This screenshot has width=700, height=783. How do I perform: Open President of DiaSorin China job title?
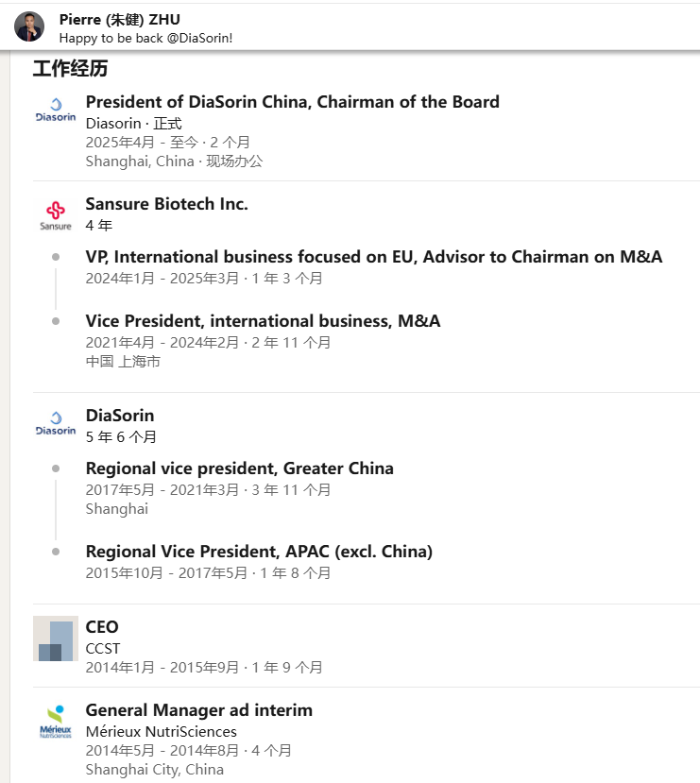pos(292,102)
